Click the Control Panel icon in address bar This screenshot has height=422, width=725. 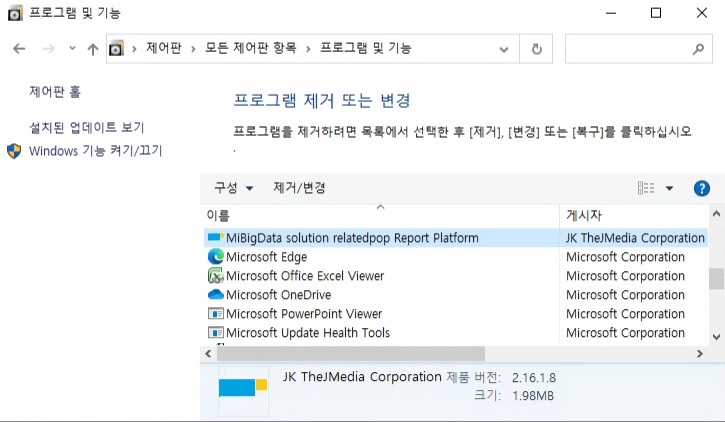pyautogui.click(x=117, y=48)
